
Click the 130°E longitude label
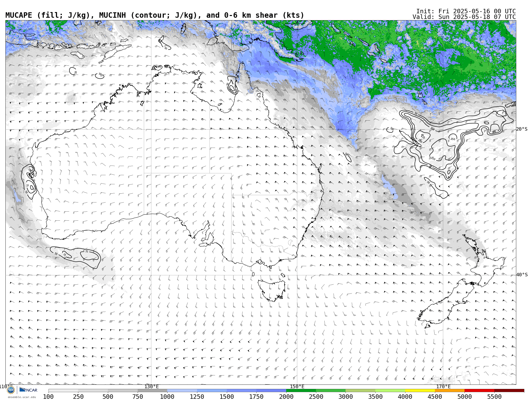(x=151, y=387)
